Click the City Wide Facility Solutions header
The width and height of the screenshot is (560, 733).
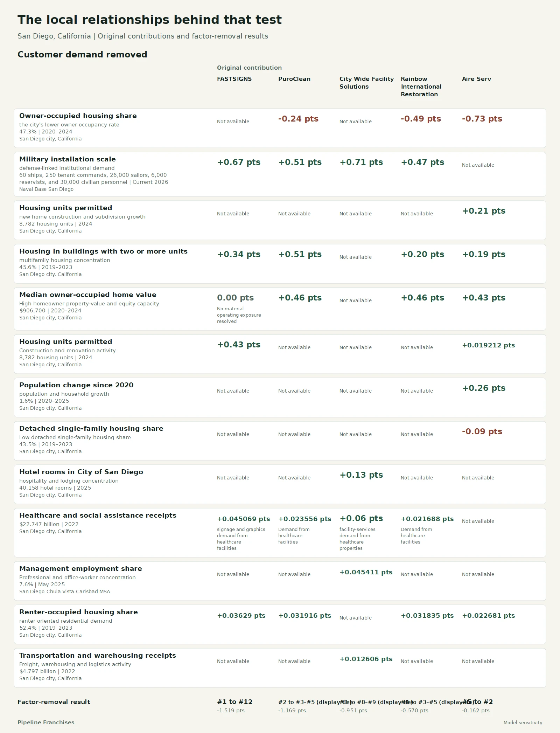point(366,83)
